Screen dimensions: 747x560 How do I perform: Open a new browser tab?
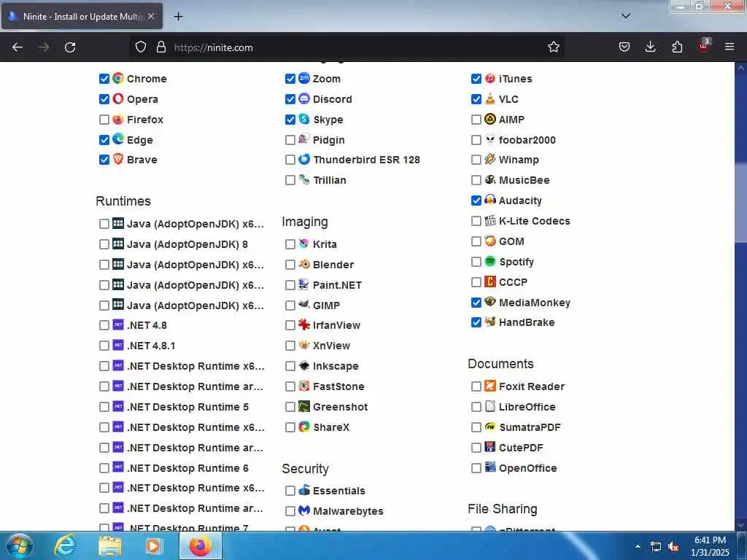click(178, 16)
